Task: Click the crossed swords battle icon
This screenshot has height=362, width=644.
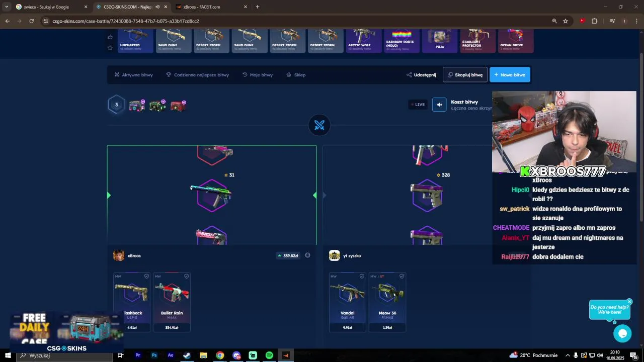Action: 319,125
